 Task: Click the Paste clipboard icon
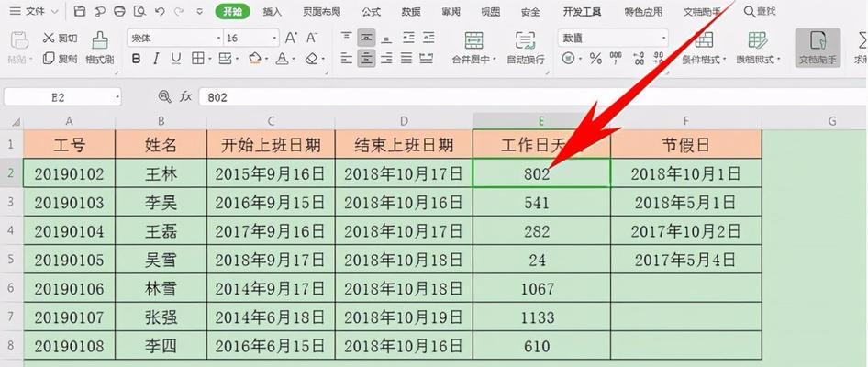[x=19, y=39]
